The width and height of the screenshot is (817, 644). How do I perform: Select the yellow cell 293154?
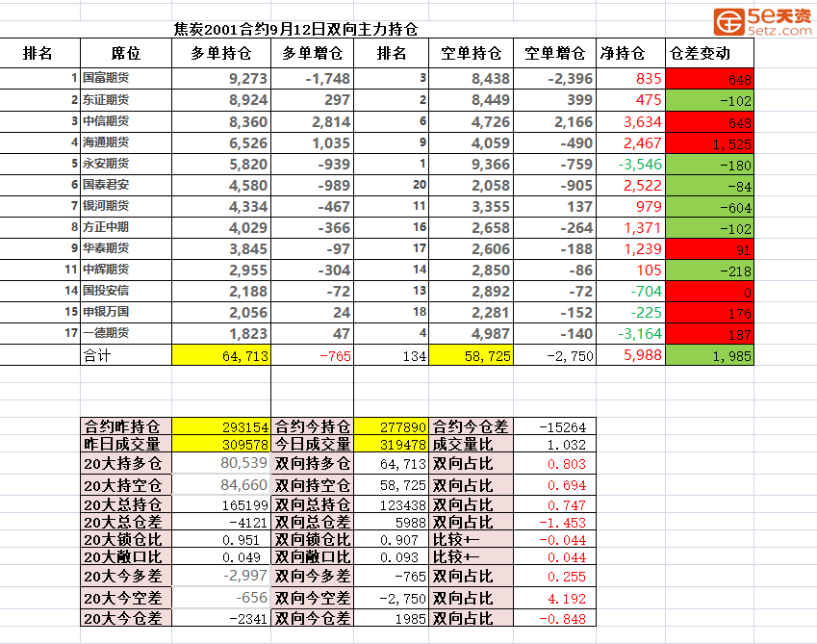(221, 426)
